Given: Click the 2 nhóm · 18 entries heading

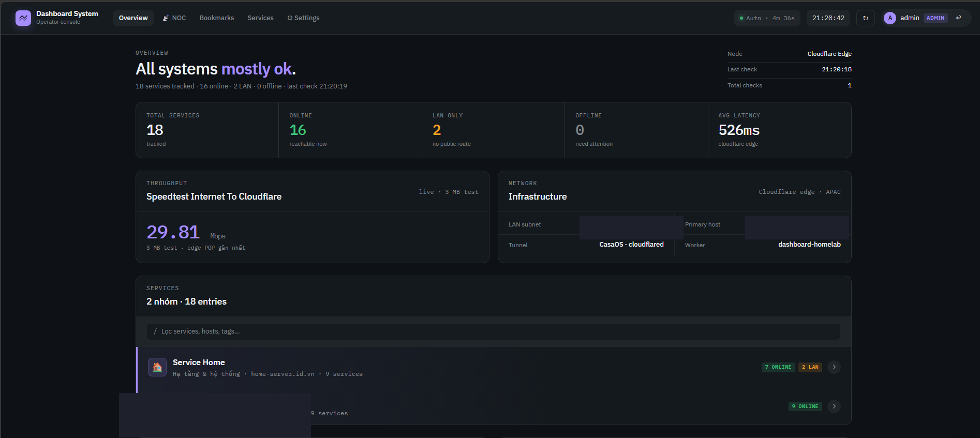Looking at the screenshot, I should pyautogui.click(x=186, y=301).
